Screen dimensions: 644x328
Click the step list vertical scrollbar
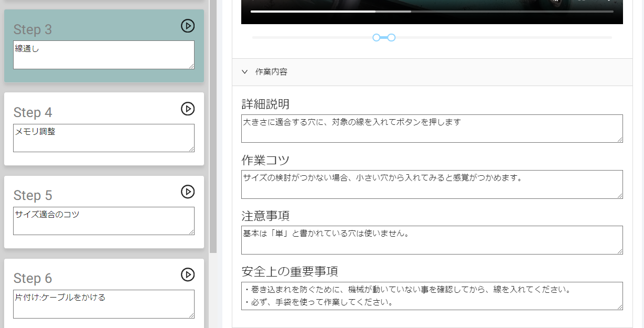(x=213, y=126)
